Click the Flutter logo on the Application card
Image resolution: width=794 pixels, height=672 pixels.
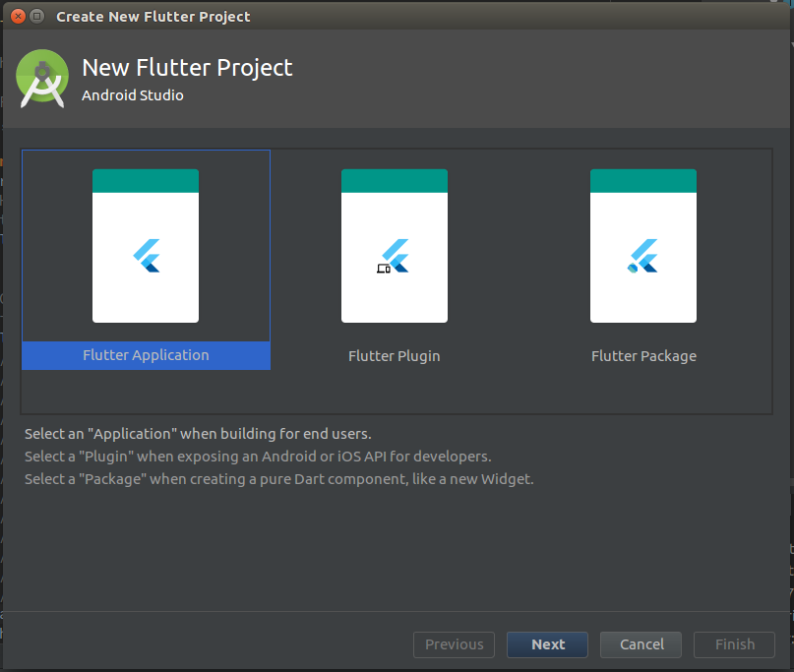click(x=145, y=254)
